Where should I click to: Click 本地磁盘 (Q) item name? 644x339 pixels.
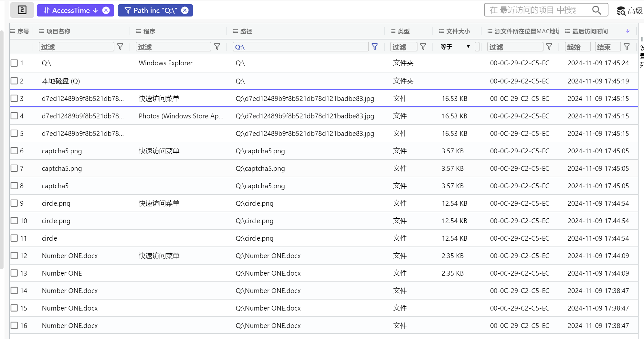(61, 81)
